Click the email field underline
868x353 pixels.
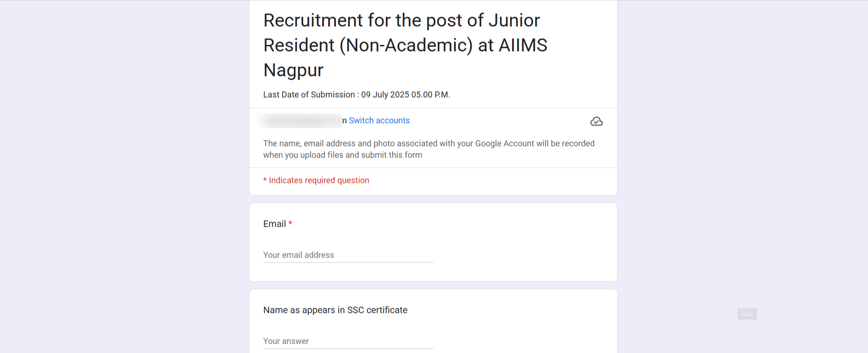pyautogui.click(x=348, y=262)
